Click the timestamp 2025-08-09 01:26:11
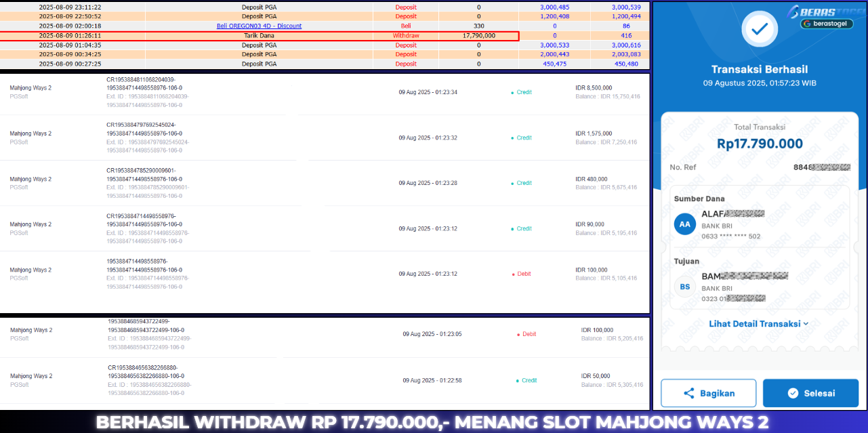This screenshot has width=868, height=433. pos(70,35)
